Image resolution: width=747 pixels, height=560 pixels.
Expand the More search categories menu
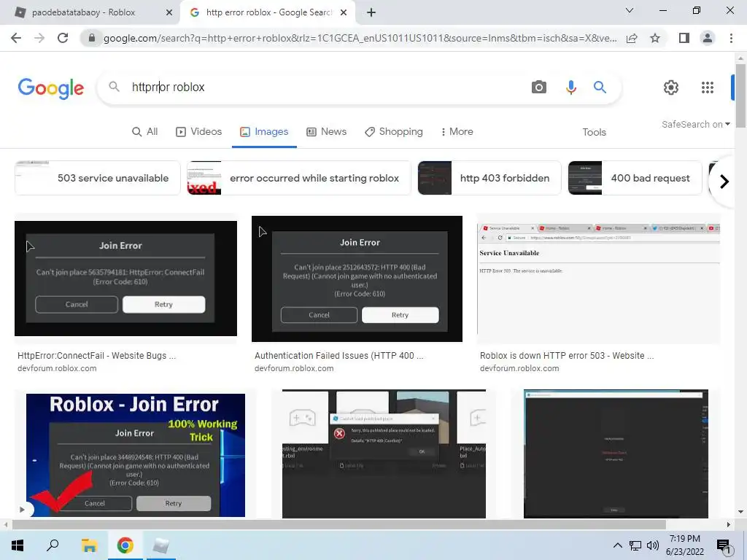[457, 132]
